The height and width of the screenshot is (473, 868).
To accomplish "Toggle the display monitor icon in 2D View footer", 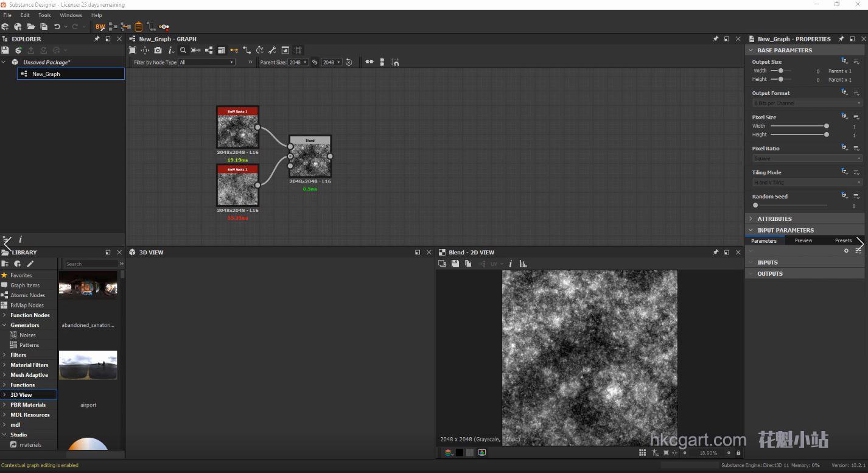I will [482, 452].
